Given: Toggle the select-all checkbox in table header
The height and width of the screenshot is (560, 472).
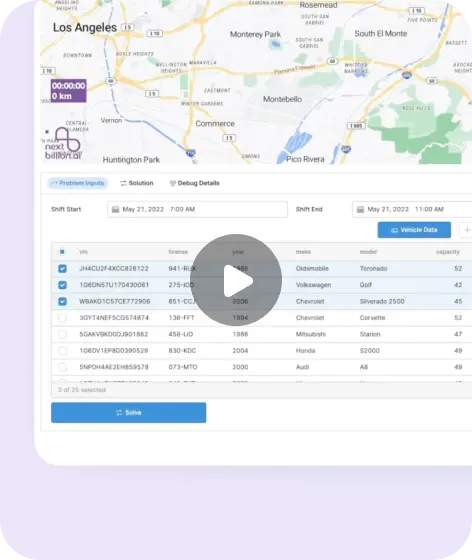Looking at the screenshot, I should click(x=62, y=252).
